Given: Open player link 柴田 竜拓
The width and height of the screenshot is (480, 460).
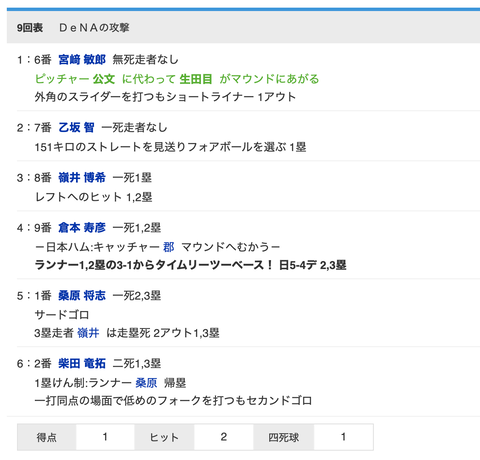Looking at the screenshot, I should pyautogui.click(x=82, y=363).
